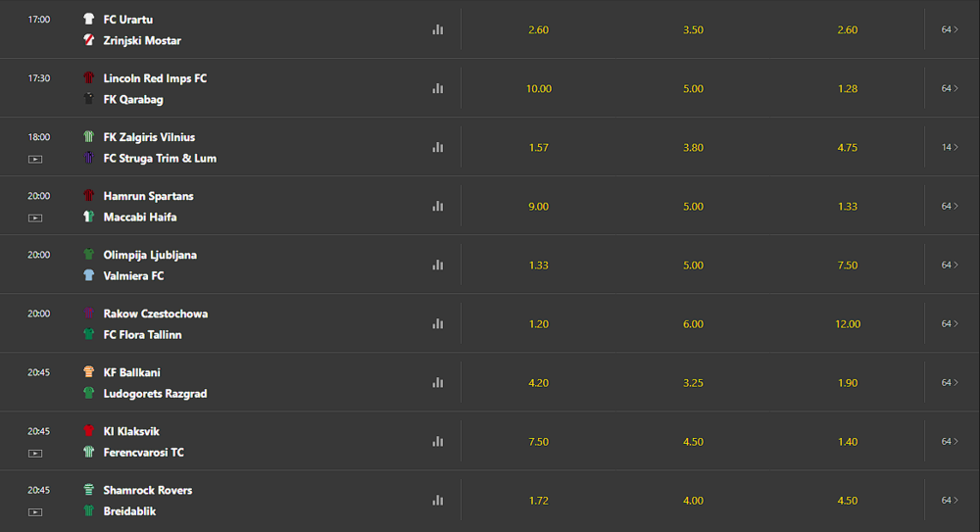
Task: Expand 14 markets for FK Zalgiris Vilnius
Action: point(949,148)
